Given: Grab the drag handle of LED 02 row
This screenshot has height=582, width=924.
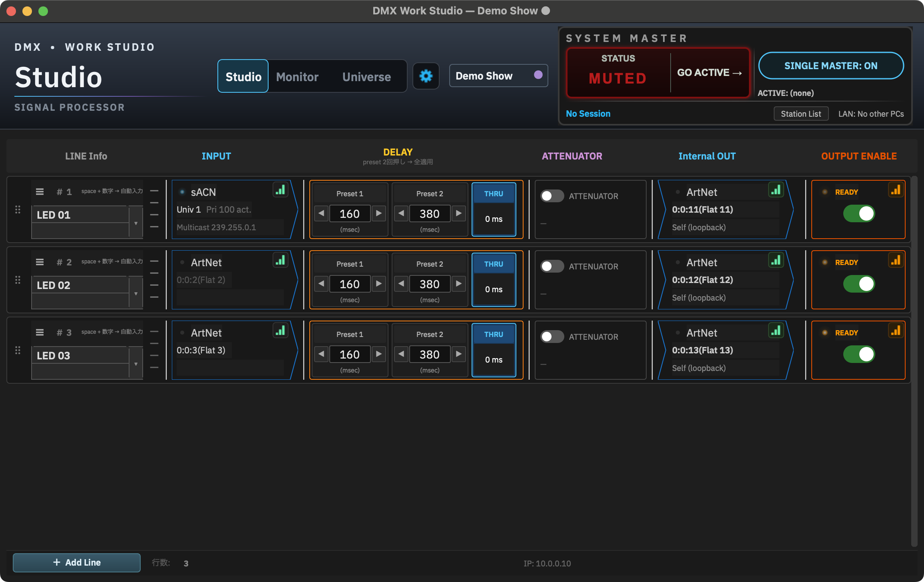Looking at the screenshot, I should pyautogui.click(x=18, y=280).
